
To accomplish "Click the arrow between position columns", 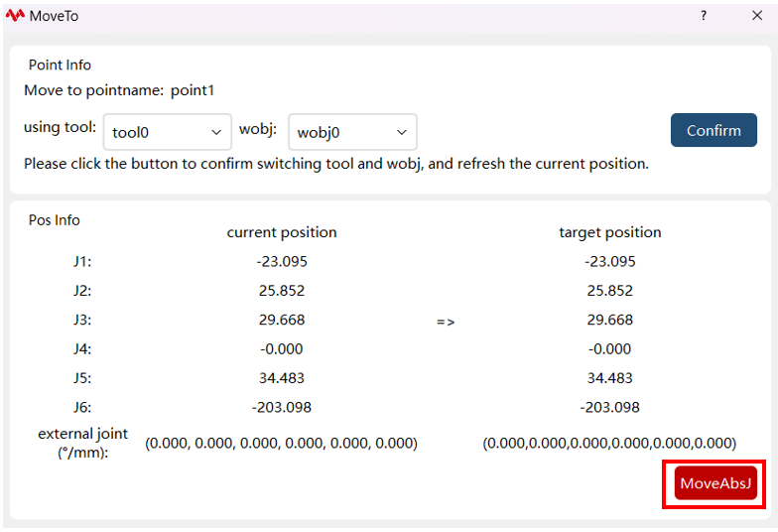I will tap(446, 322).
